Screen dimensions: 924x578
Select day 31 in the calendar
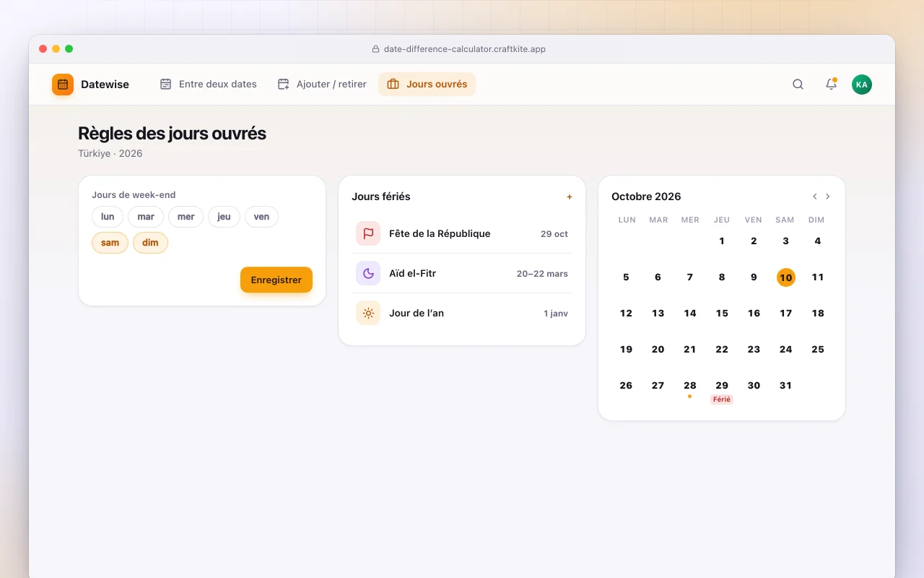pos(785,386)
